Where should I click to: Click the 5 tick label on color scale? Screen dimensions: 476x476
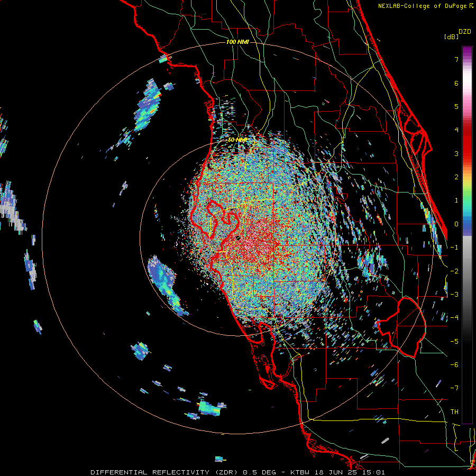tap(456, 106)
